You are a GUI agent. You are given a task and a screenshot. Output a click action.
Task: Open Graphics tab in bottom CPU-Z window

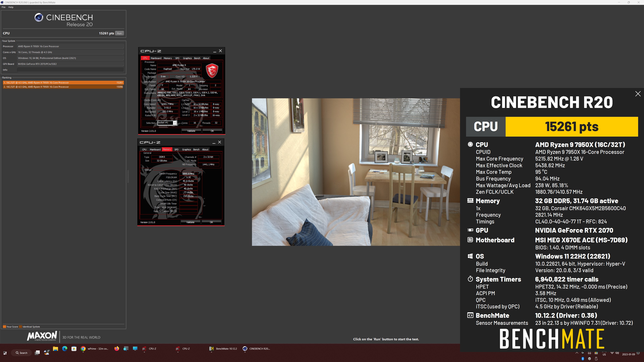(x=186, y=150)
